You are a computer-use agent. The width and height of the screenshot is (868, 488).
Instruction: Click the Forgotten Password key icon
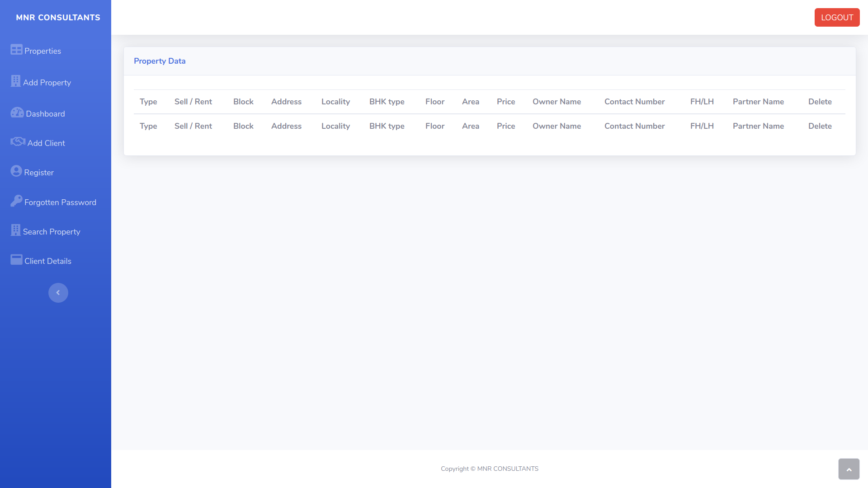pyautogui.click(x=16, y=201)
